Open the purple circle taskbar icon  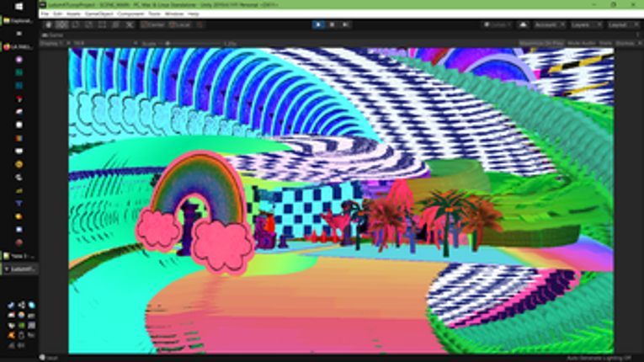pyautogui.click(x=19, y=60)
